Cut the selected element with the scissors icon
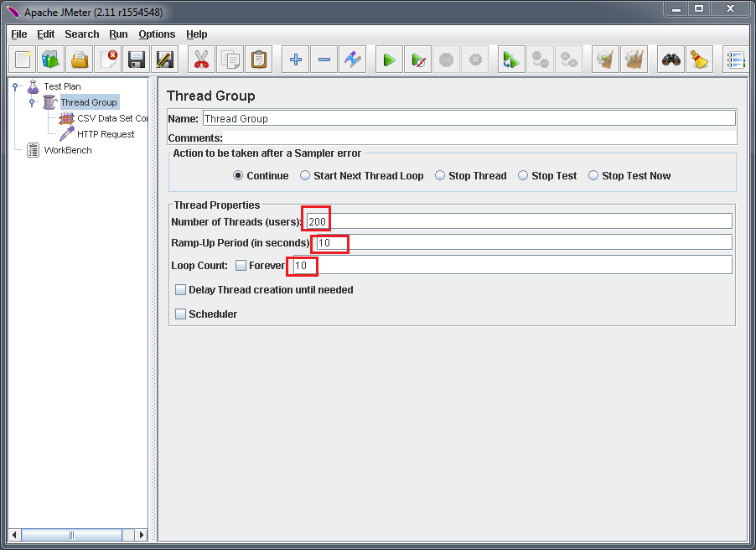 click(200, 59)
